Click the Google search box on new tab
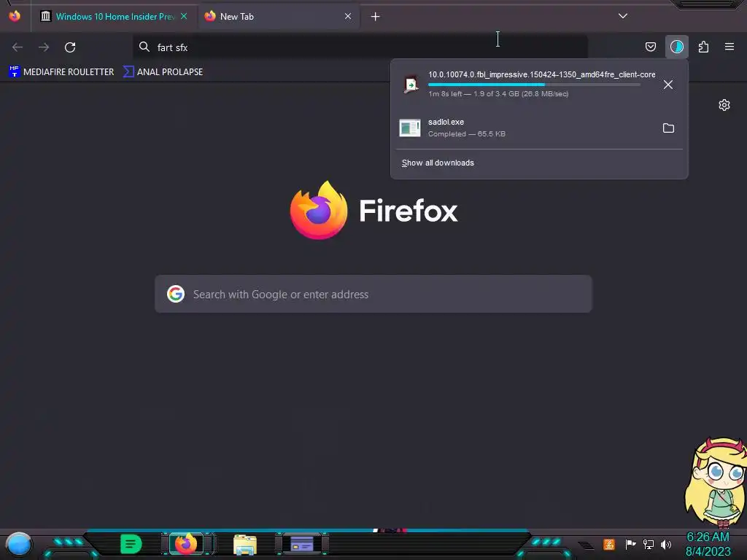This screenshot has height=560, width=747. [x=373, y=294]
